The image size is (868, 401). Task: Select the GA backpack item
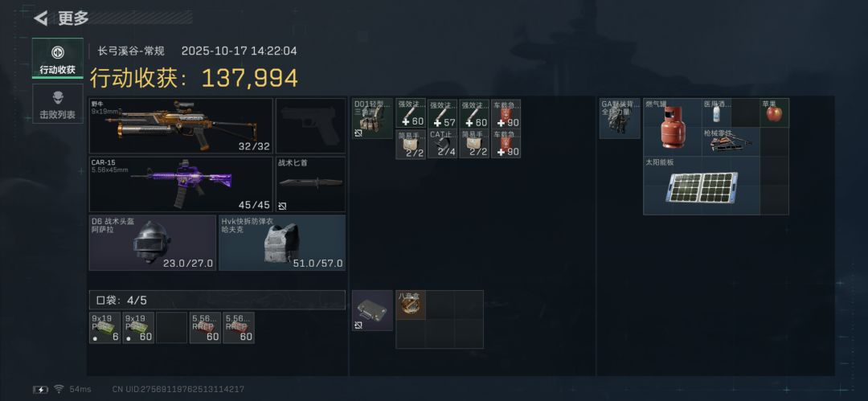point(620,118)
